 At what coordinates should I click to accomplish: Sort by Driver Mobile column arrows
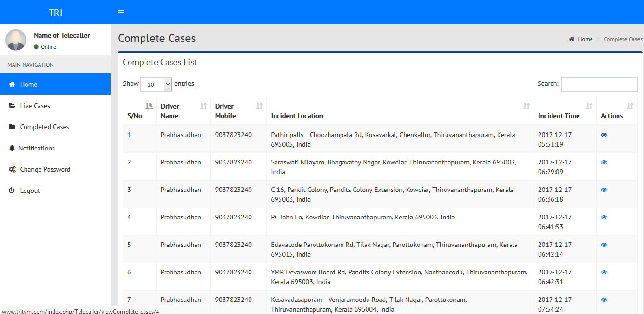[259, 106]
